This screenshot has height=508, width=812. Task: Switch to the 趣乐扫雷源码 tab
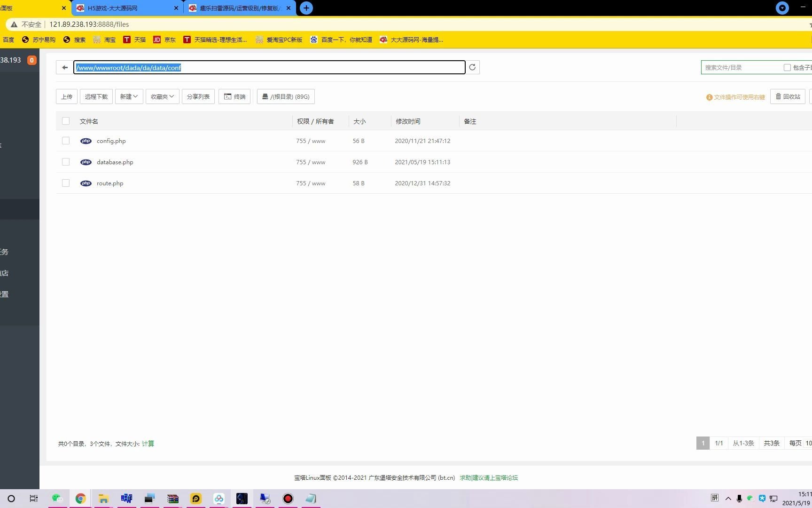(240, 8)
